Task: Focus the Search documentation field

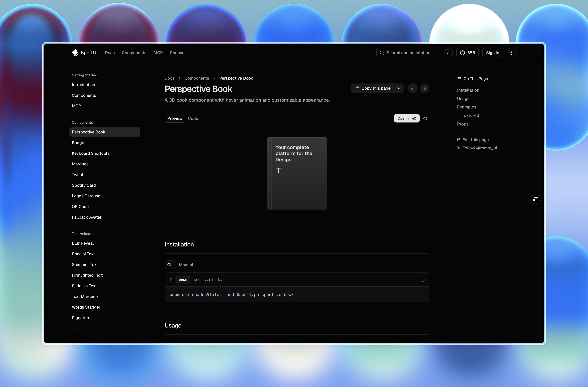Action: tap(414, 53)
